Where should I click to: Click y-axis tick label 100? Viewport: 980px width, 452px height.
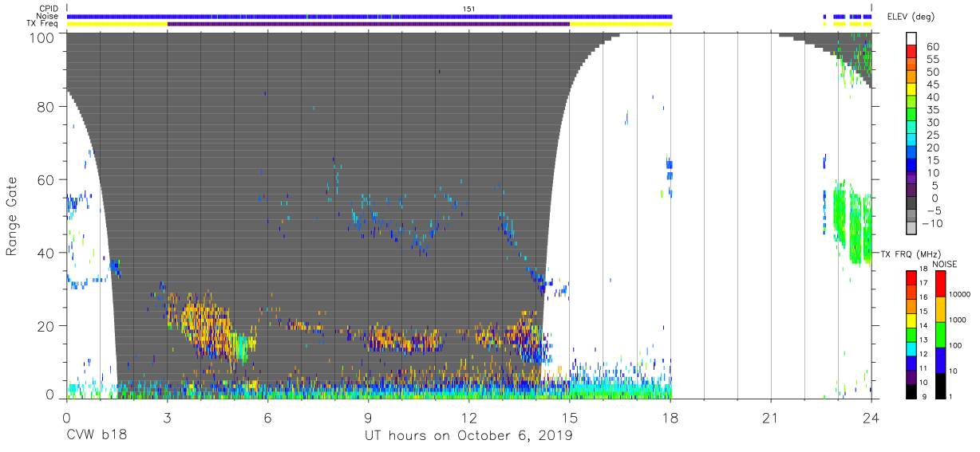(x=44, y=37)
